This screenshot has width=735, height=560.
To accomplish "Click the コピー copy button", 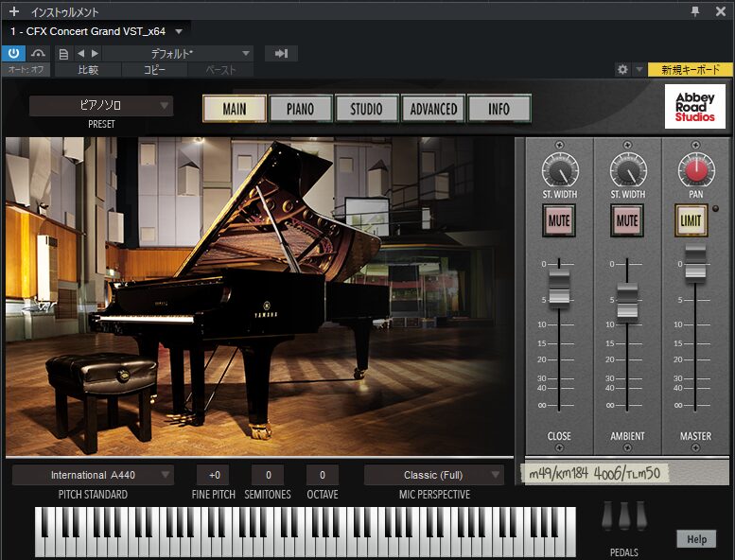I will 154,70.
